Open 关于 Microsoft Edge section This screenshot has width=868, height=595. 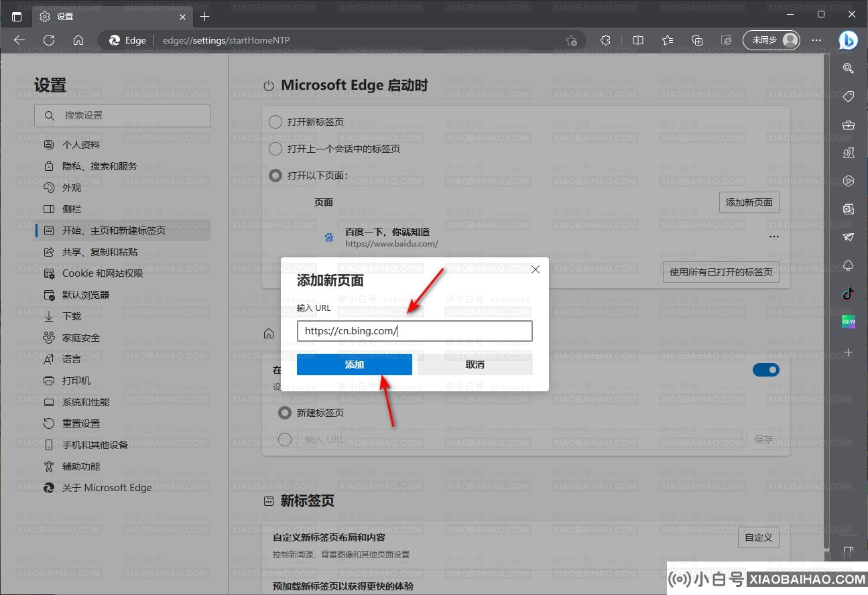click(x=123, y=488)
